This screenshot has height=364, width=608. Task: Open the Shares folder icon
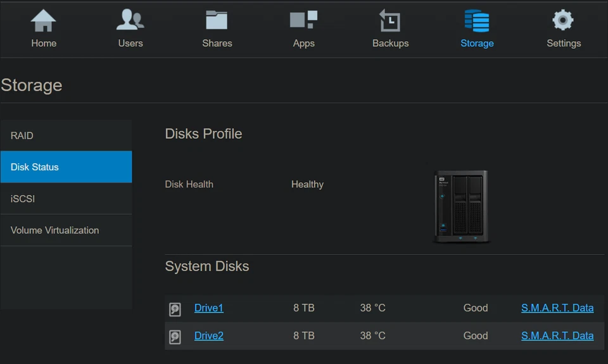217,20
